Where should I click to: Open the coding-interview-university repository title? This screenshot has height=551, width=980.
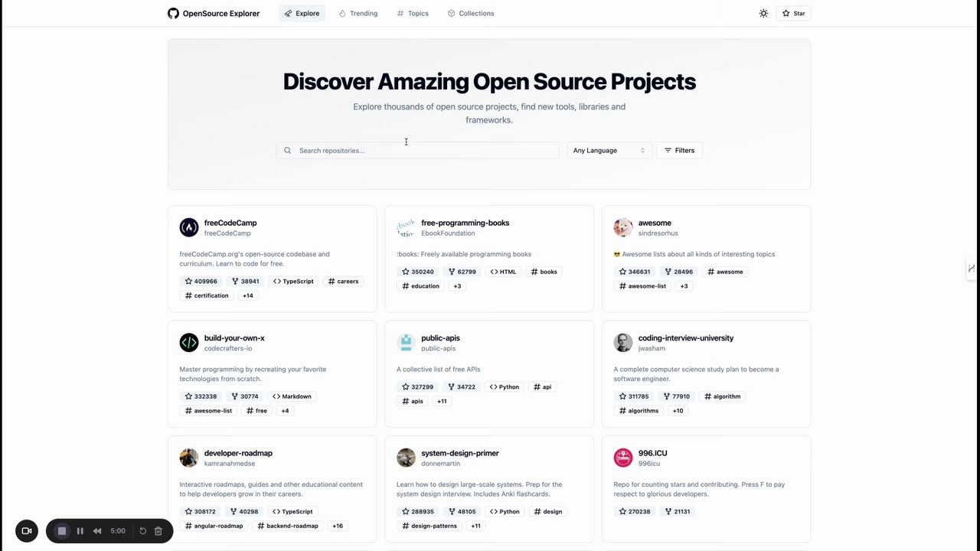(686, 338)
